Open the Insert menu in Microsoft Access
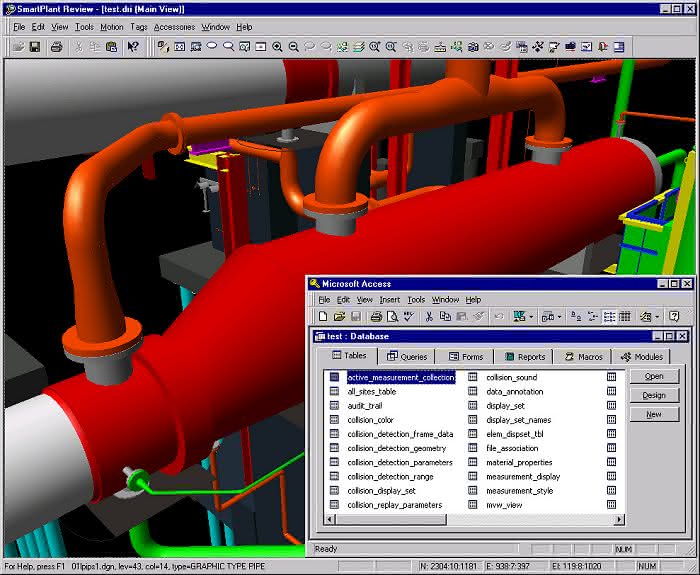The width and height of the screenshot is (700, 575). (390, 300)
